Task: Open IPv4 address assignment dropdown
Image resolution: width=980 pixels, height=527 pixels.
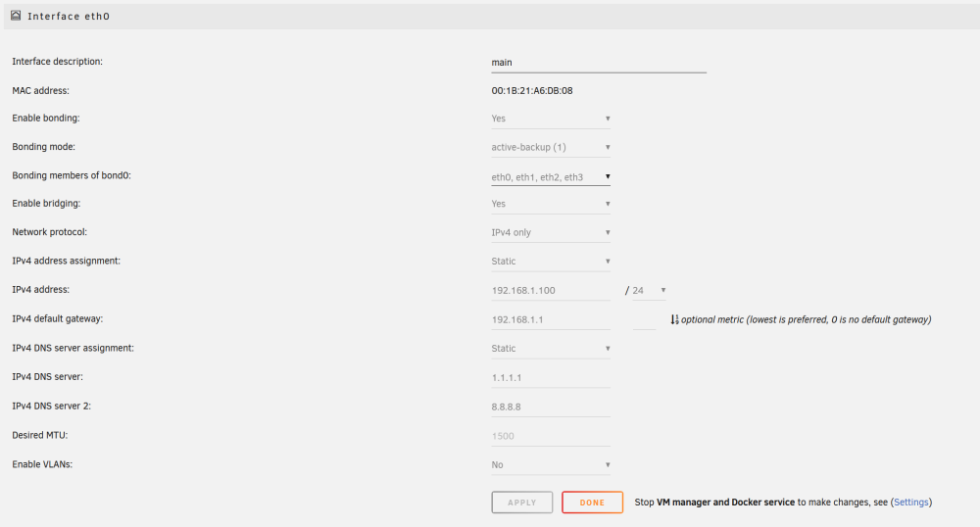Action: pyautogui.click(x=551, y=262)
